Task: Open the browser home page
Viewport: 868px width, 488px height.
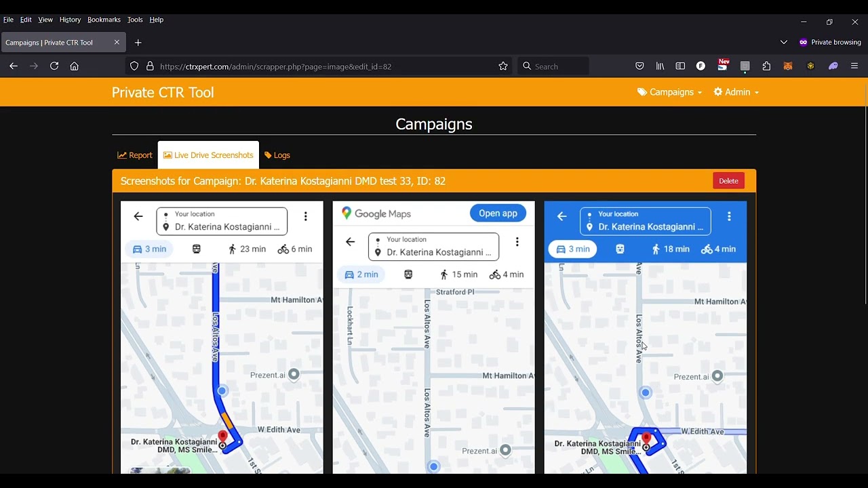Action: click(75, 66)
